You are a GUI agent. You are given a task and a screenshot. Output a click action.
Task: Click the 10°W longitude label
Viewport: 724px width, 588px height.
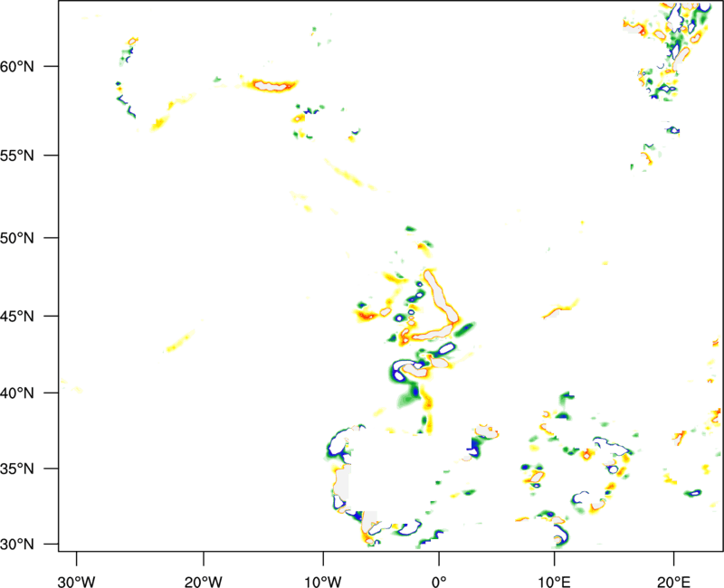point(323,582)
